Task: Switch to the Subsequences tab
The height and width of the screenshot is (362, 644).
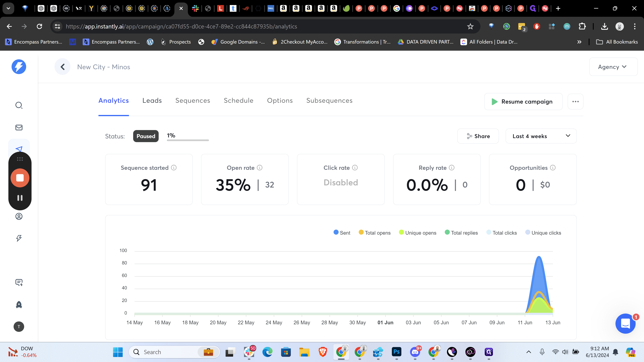Action: point(329,100)
